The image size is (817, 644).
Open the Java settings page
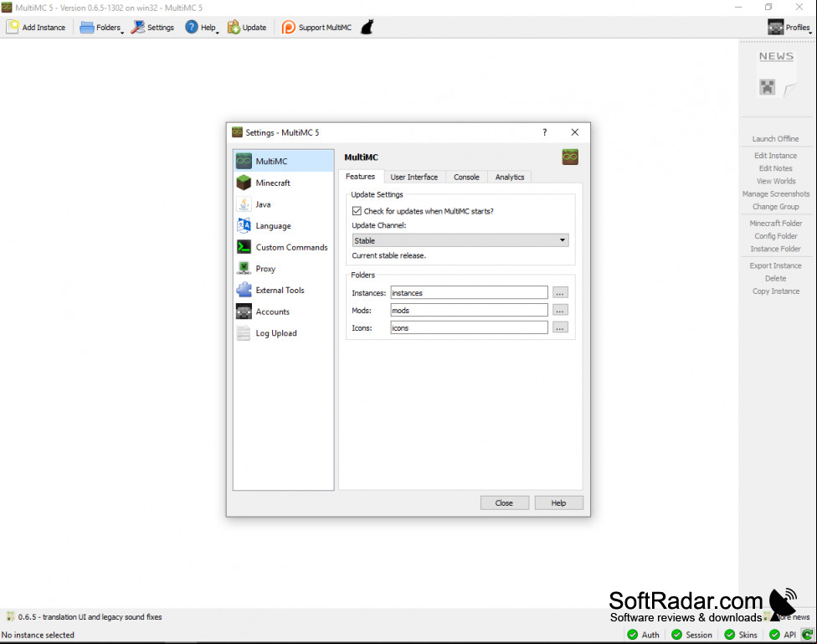coord(284,204)
